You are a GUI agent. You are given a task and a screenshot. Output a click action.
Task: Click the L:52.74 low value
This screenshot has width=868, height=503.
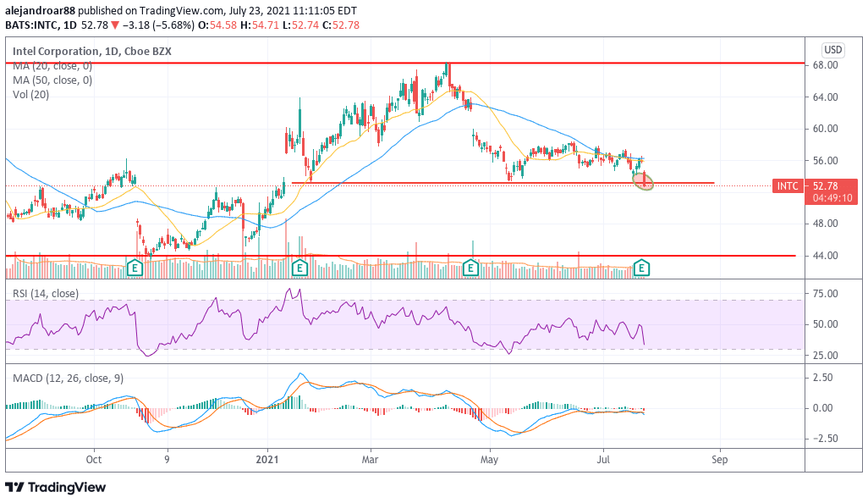[x=299, y=25]
